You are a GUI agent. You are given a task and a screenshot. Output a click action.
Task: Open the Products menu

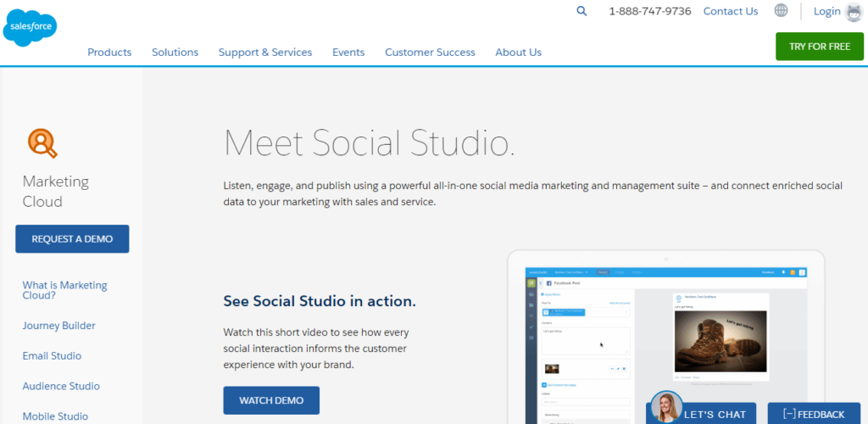(109, 52)
